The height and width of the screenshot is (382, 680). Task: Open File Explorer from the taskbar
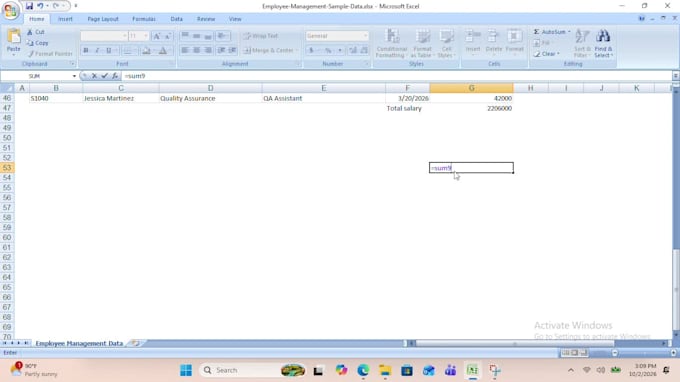[385, 370]
